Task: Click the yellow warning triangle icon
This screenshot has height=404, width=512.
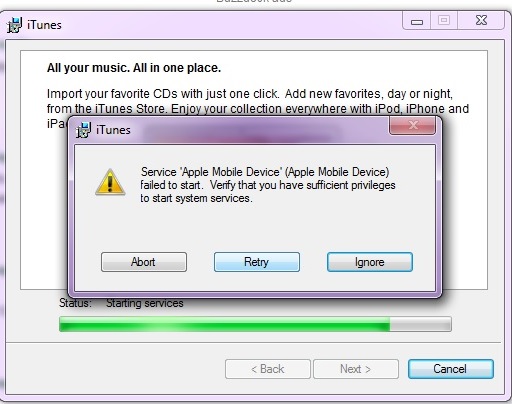Action: (x=110, y=182)
